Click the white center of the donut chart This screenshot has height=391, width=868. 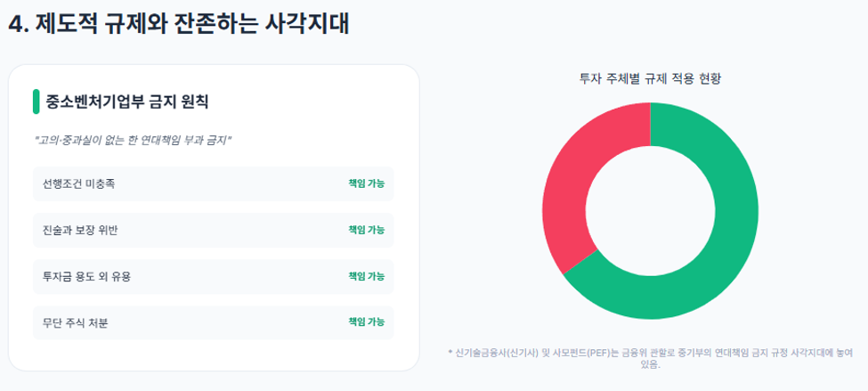click(651, 211)
